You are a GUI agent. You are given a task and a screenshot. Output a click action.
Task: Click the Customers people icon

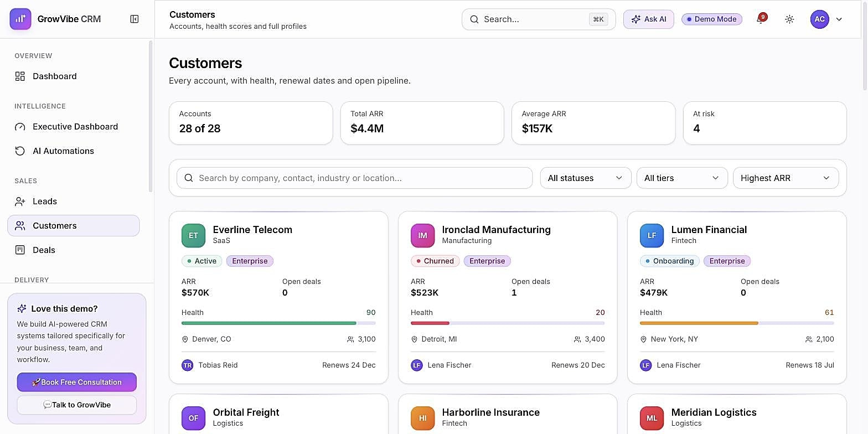click(20, 226)
